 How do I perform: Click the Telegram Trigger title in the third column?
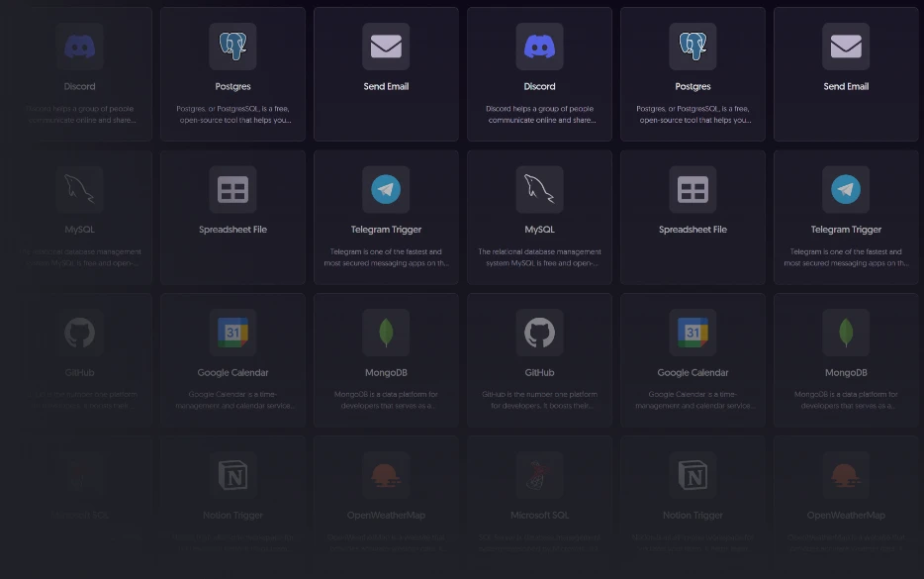coord(386,230)
